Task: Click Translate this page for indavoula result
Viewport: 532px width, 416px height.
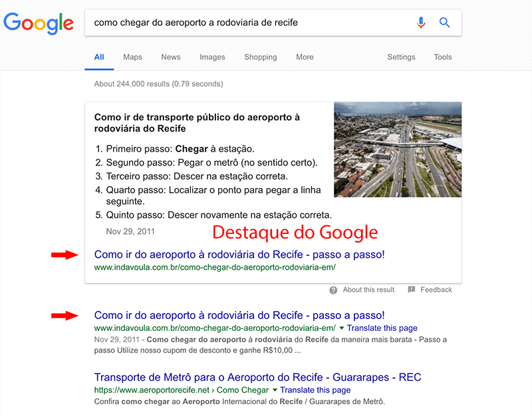Action: pos(382,328)
